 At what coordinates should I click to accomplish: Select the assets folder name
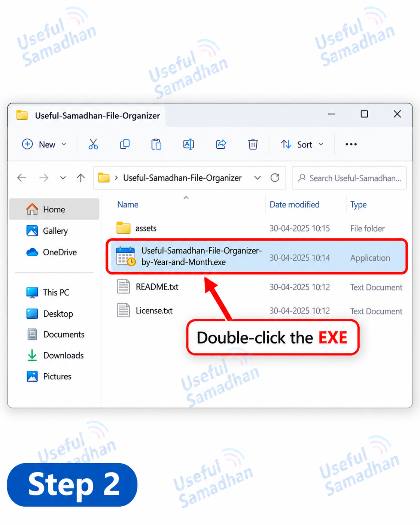click(x=146, y=228)
